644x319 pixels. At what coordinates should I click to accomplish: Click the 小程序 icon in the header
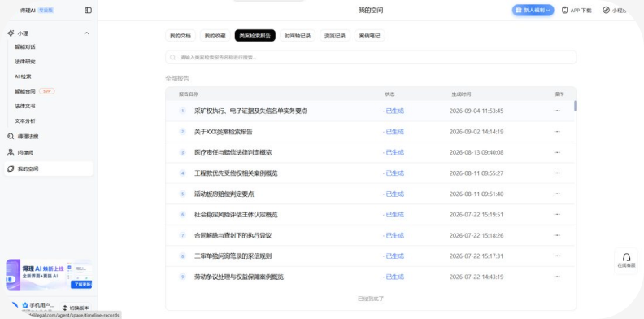607,11
